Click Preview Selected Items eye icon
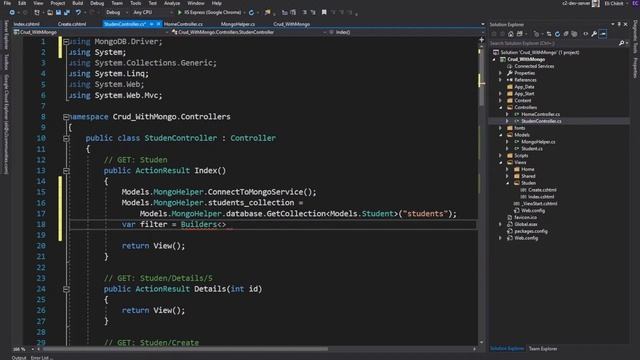 (586, 34)
